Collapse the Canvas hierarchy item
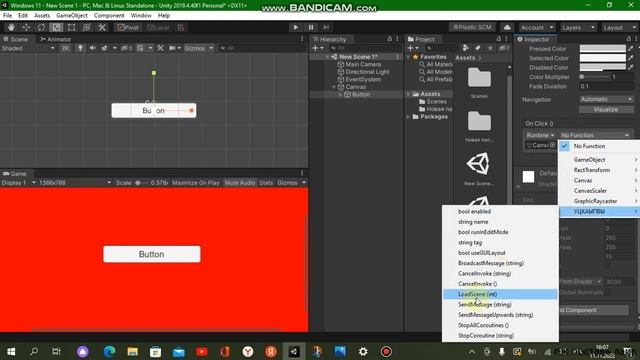 (334, 87)
